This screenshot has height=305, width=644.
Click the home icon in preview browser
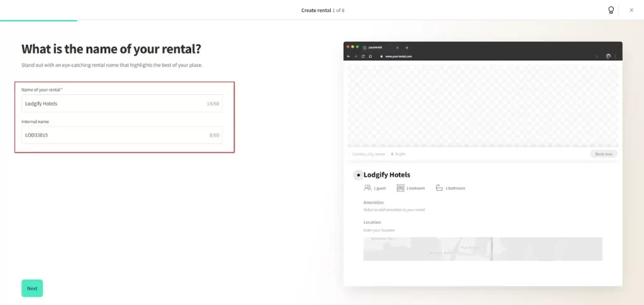pos(370,56)
